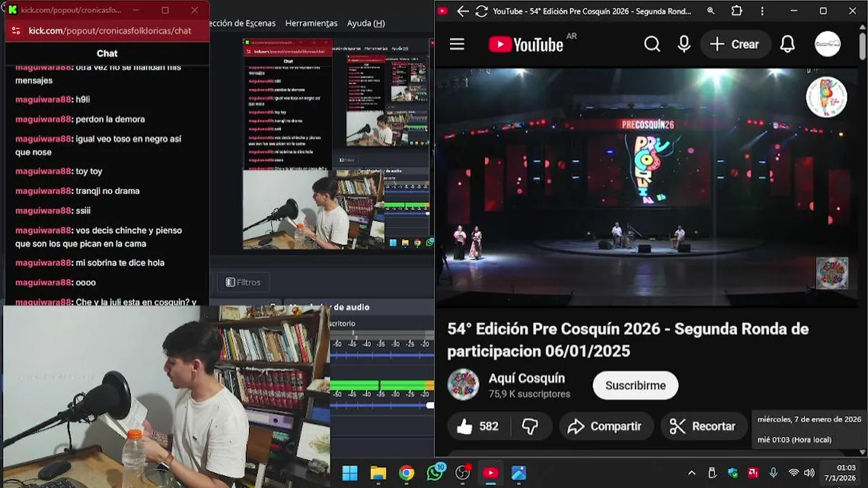Open the Aquí Cosquín channel avatar
868x488 pixels.
463,385
